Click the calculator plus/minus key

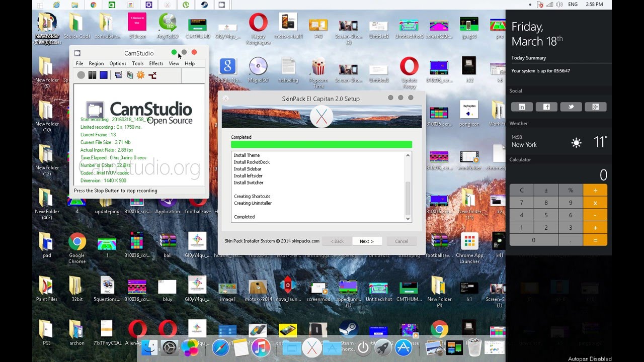pyautogui.click(x=546, y=190)
